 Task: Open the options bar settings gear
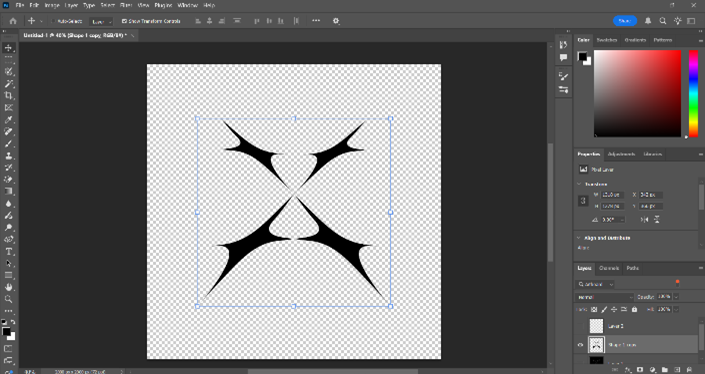coord(336,21)
